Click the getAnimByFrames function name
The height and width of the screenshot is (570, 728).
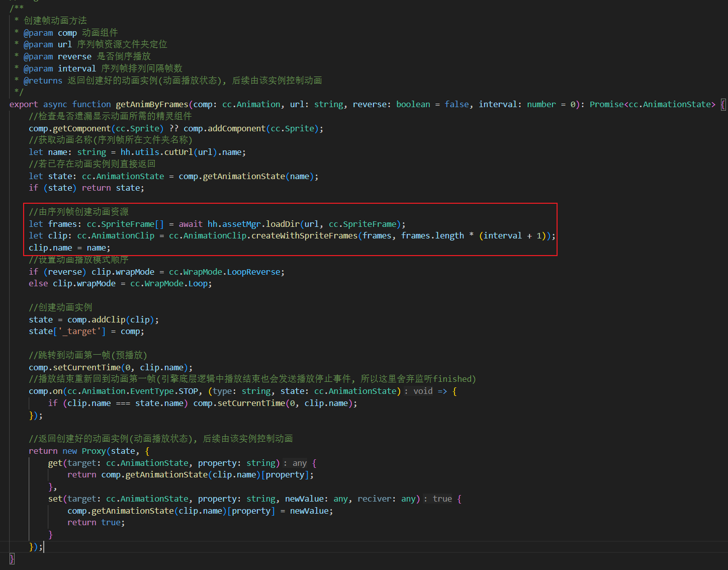coord(152,105)
